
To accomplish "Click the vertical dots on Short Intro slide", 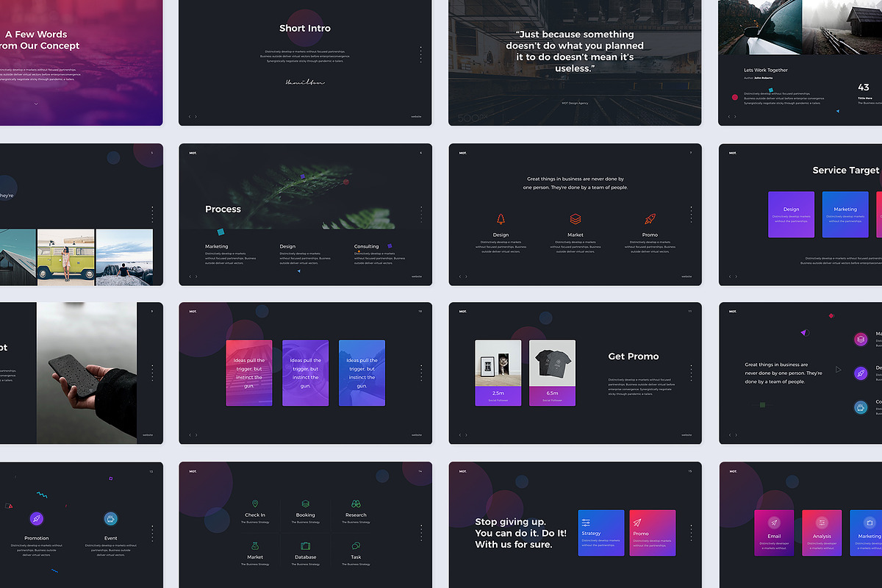I will pyautogui.click(x=421, y=54).
